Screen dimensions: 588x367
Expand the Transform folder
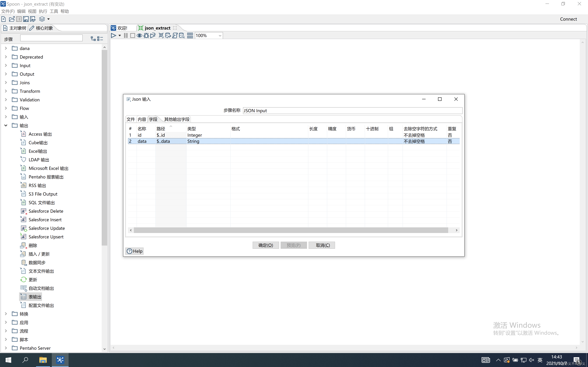[6, 91]
